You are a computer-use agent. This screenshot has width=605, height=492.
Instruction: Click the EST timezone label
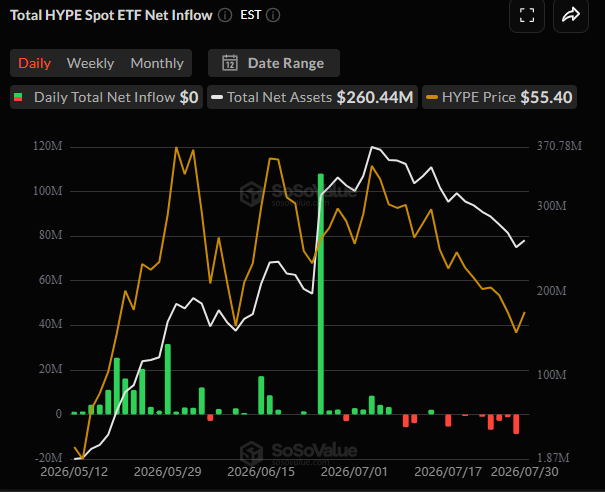[x=251, y=15]
